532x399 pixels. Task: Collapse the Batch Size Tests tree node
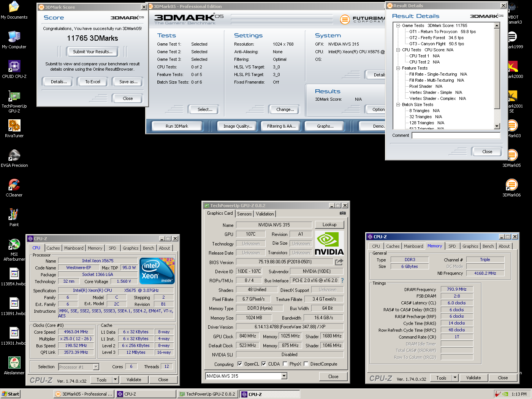[x=398, y=104]
